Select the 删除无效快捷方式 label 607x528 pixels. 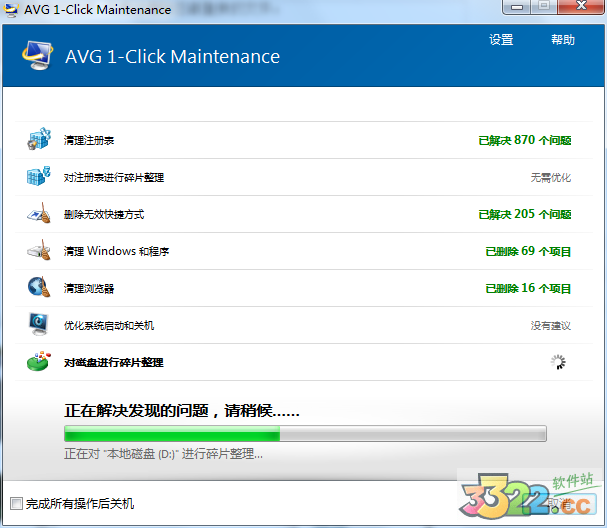(x=104, y=214)
